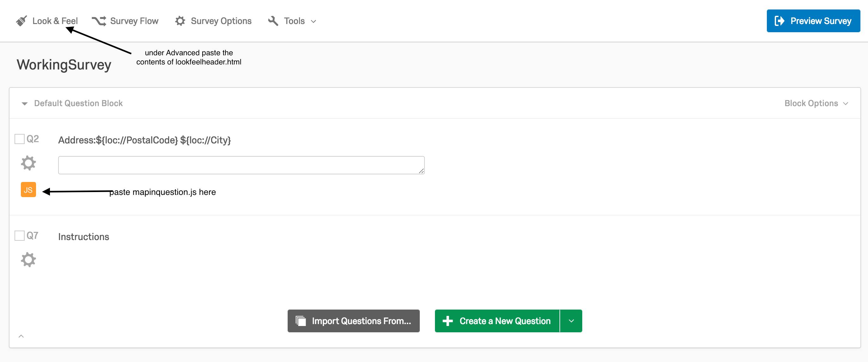Collapse the Default Question Block triangle
Viewport: 868px width, 362px height.
click(x=24, y=103)
